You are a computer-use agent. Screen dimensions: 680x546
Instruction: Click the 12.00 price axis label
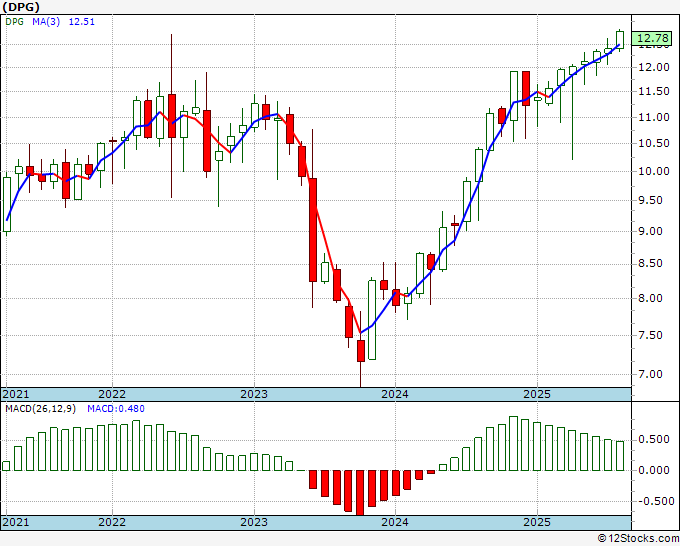[654, 67]
